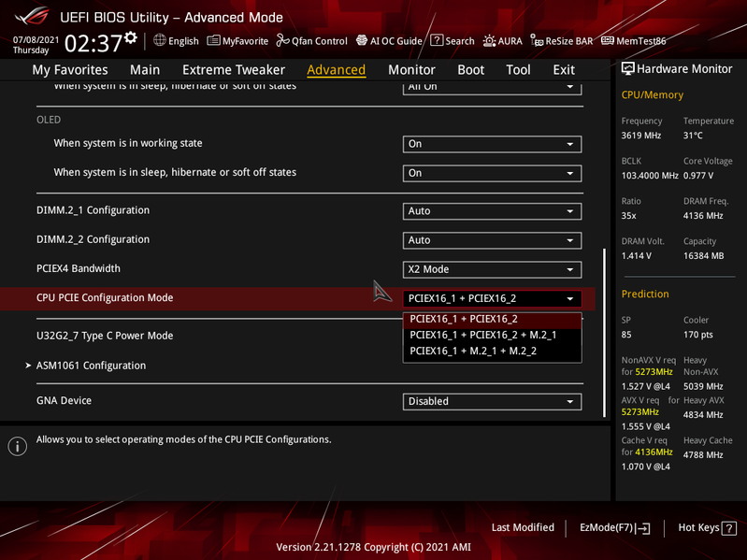Open the MyFavorite list icon
The width and height of the screenshot is (747, 560).
point(213,40)
